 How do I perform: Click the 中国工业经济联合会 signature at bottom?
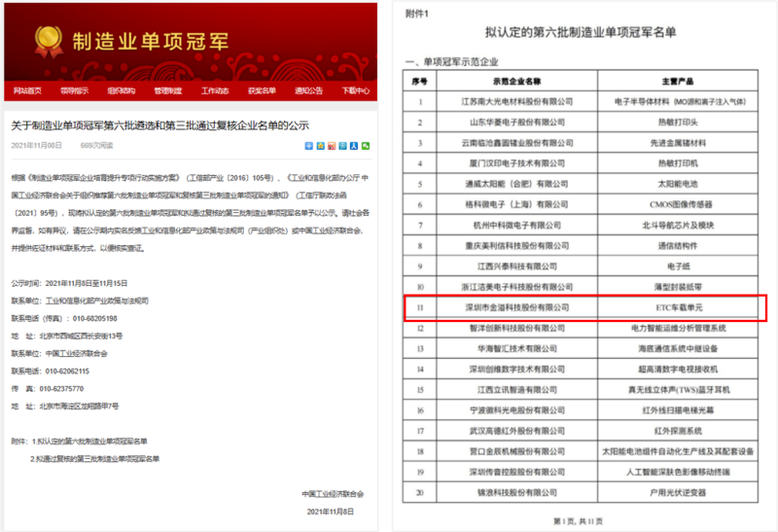click(x=333, y=494)
